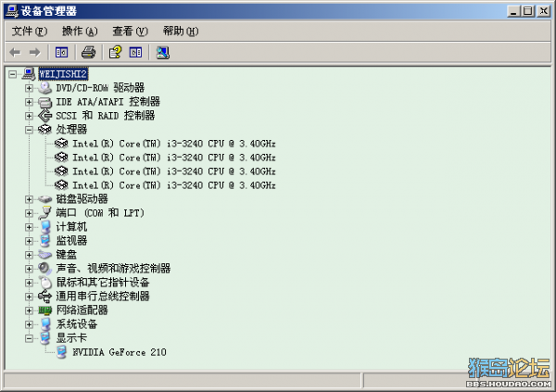Click the SCSI and RAID controller icon
556x392 pixels.
tap(45, 116)
